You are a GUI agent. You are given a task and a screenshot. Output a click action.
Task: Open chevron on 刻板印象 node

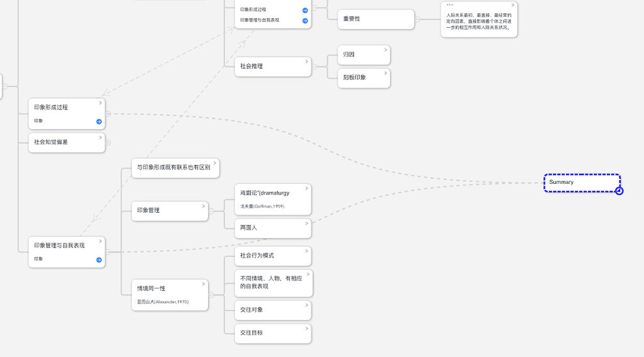click(386, 73)
